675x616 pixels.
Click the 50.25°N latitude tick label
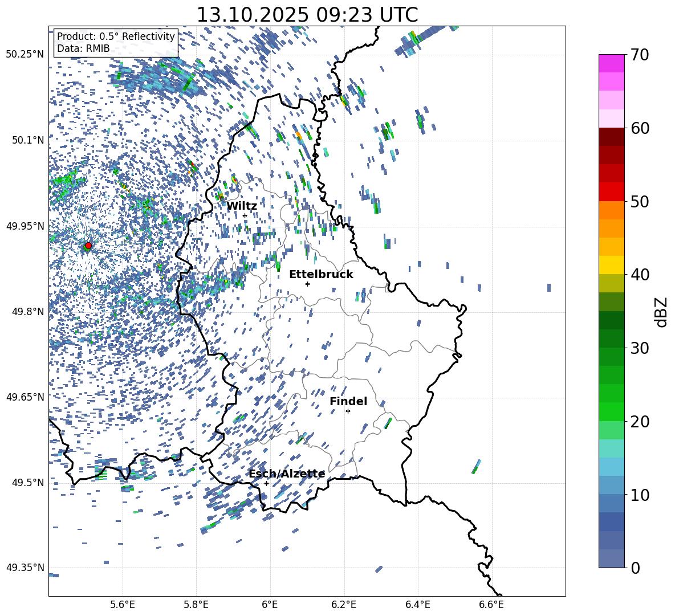pyautogui.click(x=25, y=55)
